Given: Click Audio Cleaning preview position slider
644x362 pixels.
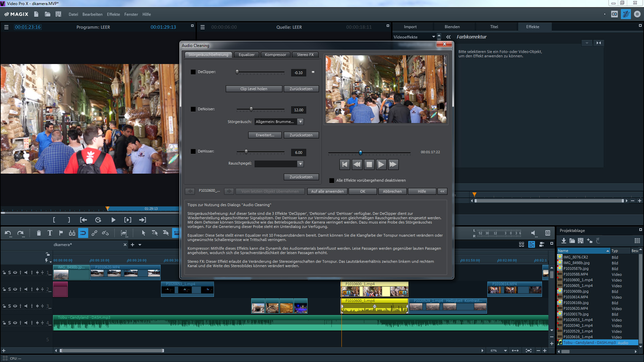Looking at the screenshot, I should pos(361,153).
